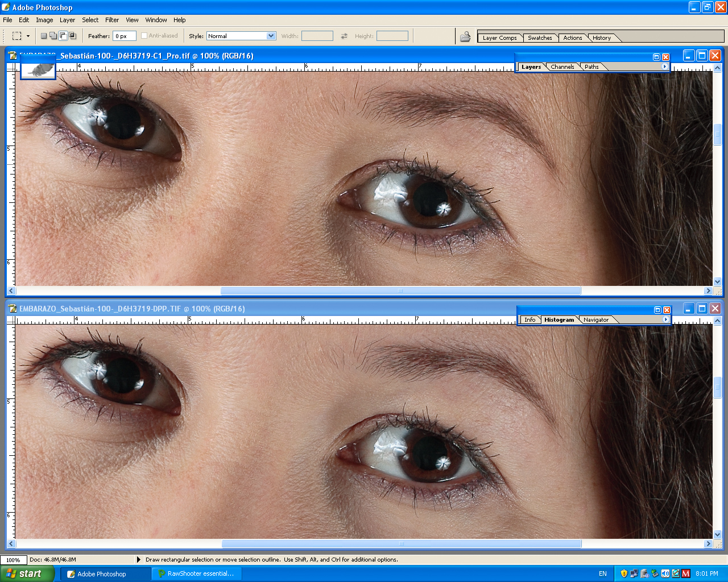The width and height of the screenshot is (728, 582).
Task: Click the network connection tray icon
Action: [634, 573]
